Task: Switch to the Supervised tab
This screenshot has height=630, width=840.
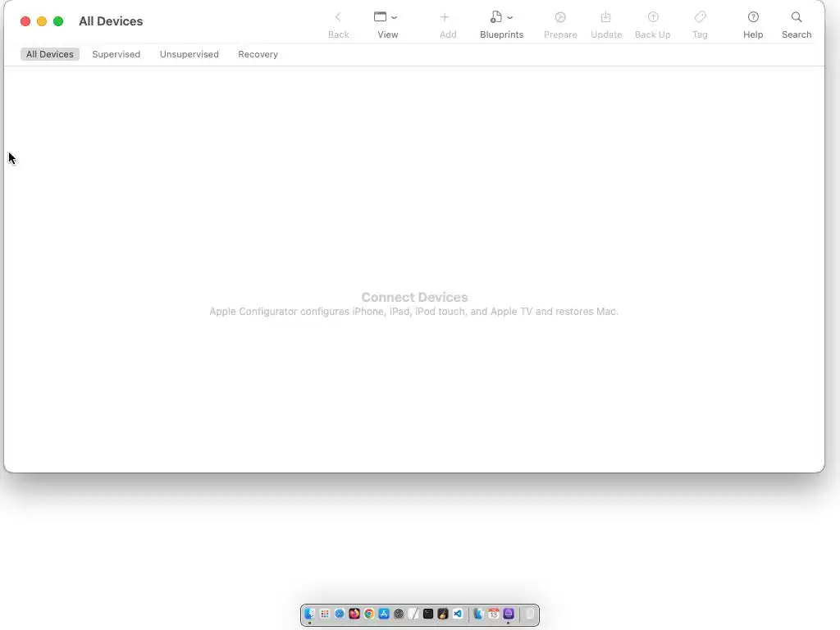Action: (116, 54)
